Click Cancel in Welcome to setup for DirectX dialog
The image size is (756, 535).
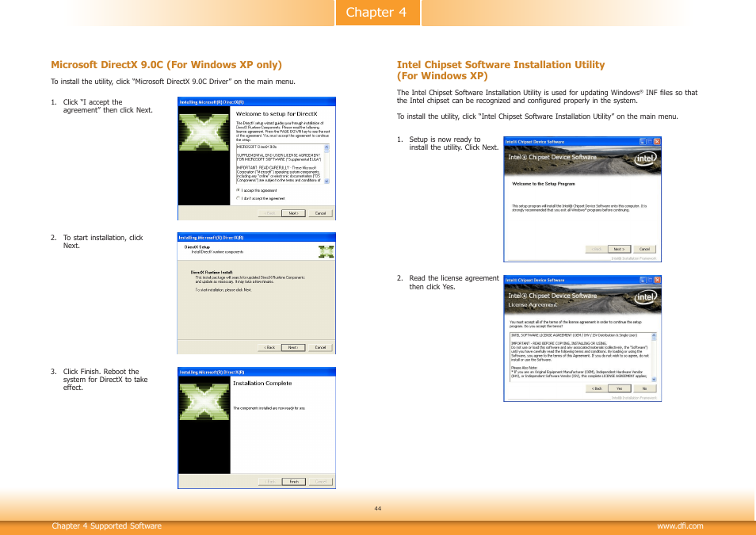pyautogui.click(x=321, y=212)
